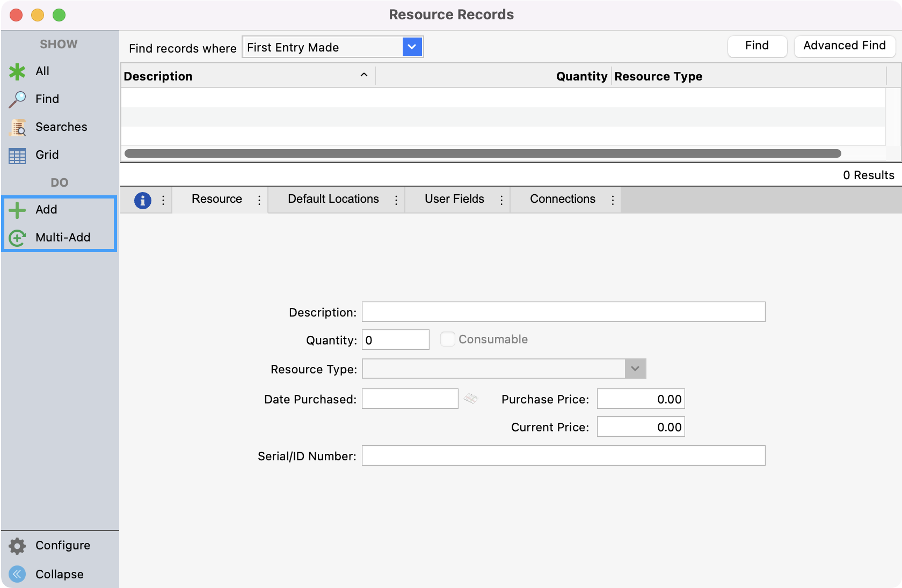The height and width of the screenshot is (588, 902).
Task: Click the blue info icon
Action: (x=142, y=200)
